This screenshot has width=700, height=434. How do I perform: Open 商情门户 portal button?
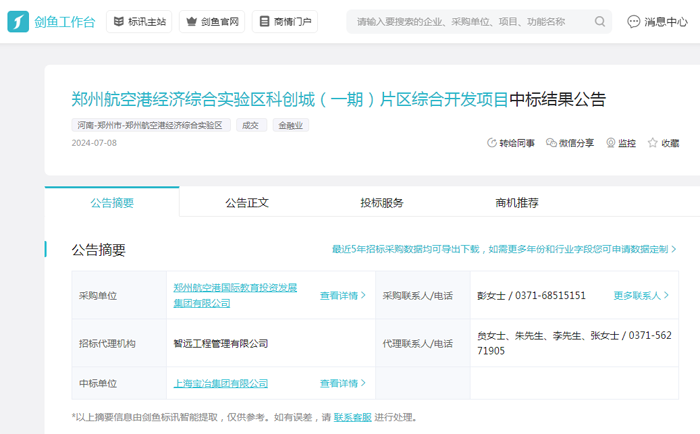(284, 21)
